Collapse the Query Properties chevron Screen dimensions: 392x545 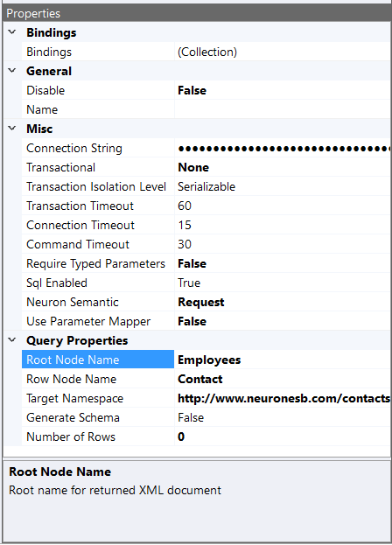12,340
